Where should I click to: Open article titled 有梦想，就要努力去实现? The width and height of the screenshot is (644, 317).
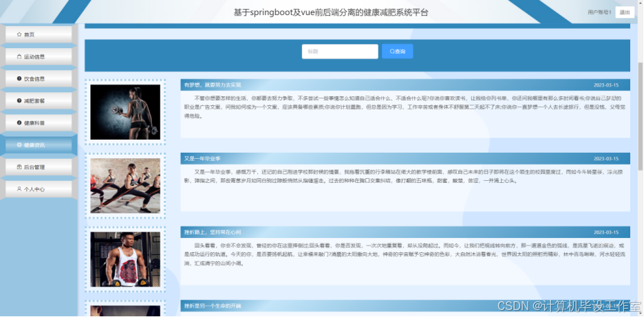coord(213,85)
